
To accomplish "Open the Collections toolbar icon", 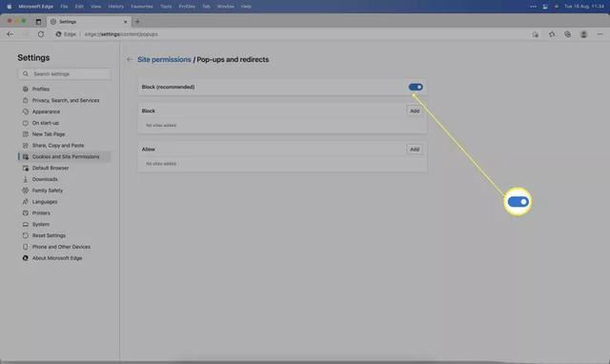I will tap(568, 34).
